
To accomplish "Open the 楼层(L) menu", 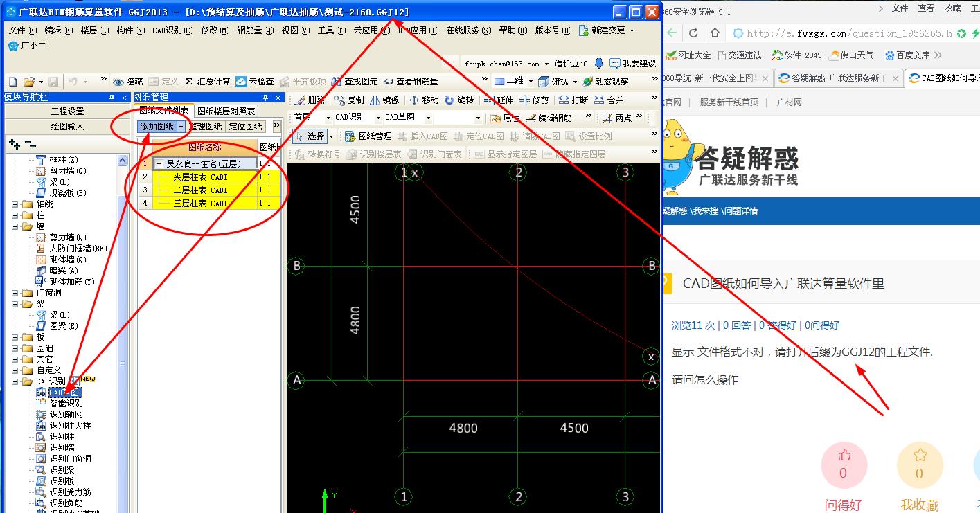I will pos(95,30).
